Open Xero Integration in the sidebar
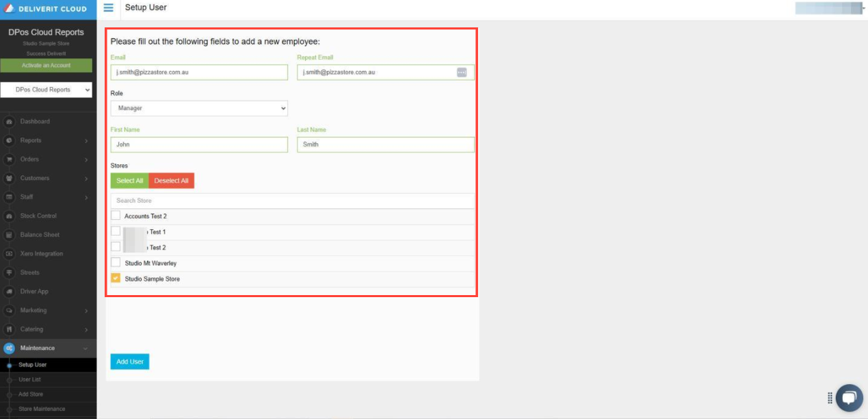Image resolution: width=868 pixels, height=419 pixels. [42, 254]
